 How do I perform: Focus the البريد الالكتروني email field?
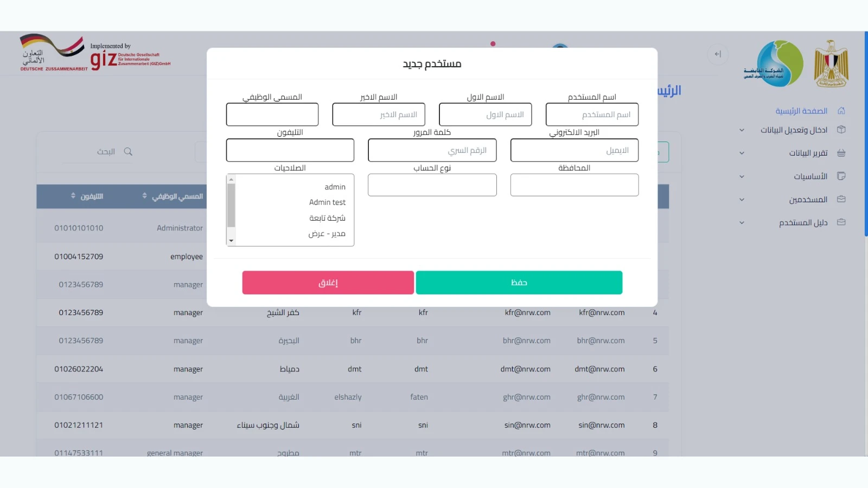575,150
